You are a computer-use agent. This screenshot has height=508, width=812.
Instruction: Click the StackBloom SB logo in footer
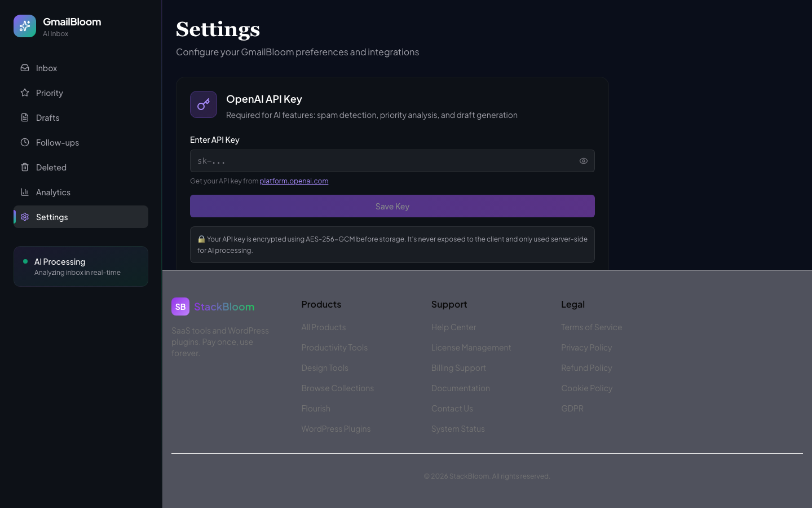pyautogui.click(x=180, y=306)
